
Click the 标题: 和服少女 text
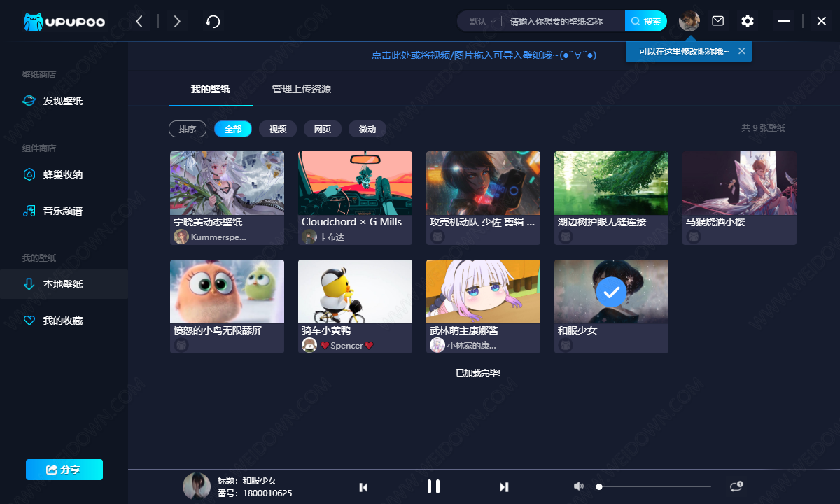pyautogui.click(x=247, y=481)
